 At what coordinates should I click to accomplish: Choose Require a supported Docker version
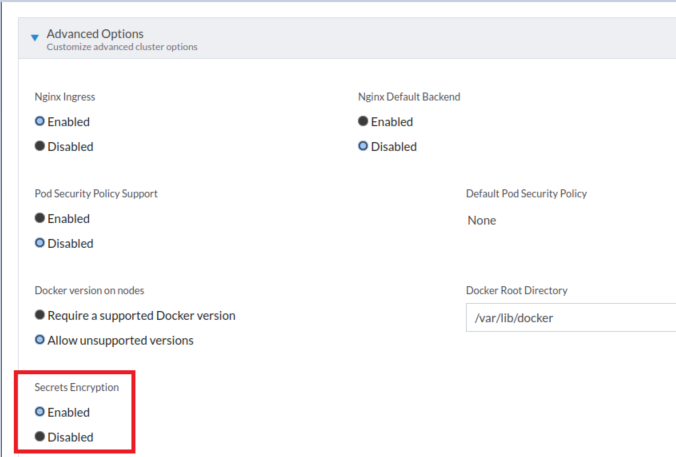pyautogui.click(x=40, y=316)
